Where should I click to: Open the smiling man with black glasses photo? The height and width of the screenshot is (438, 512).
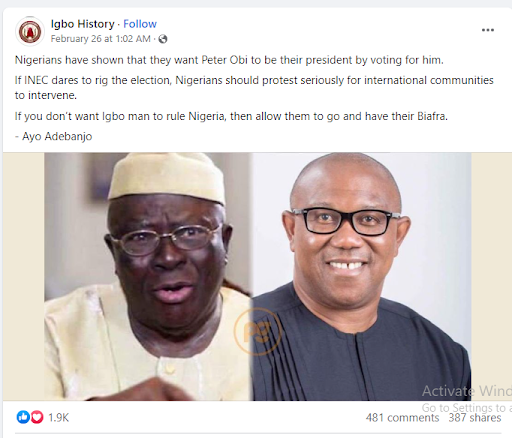pos(362,276)
